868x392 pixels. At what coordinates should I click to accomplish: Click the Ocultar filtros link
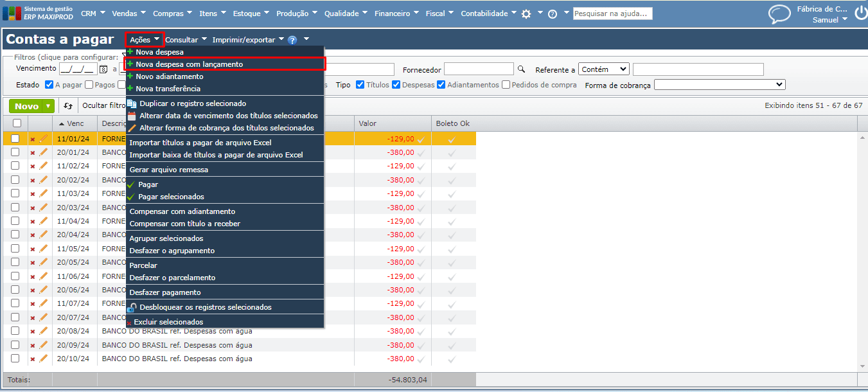(x=105, y=106)
